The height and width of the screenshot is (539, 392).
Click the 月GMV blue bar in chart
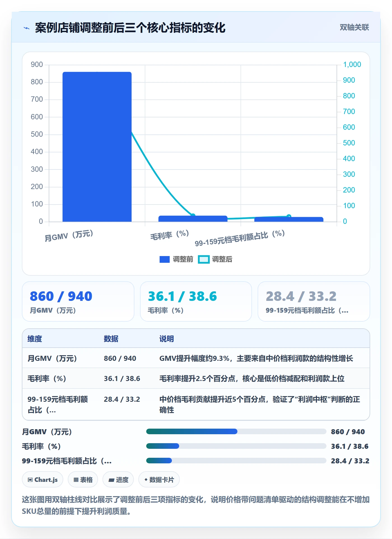[97, 147]
